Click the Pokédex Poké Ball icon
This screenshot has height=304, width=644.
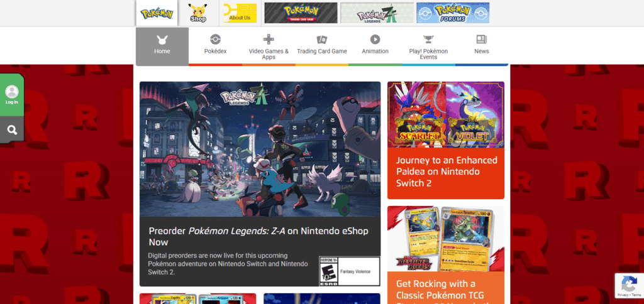[x=215, y=40]
